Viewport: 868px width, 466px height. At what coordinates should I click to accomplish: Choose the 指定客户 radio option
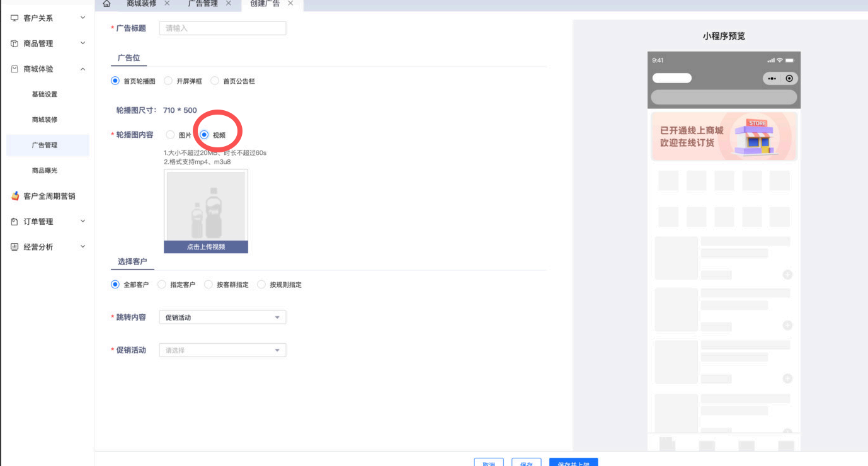(x=162, y=285)
